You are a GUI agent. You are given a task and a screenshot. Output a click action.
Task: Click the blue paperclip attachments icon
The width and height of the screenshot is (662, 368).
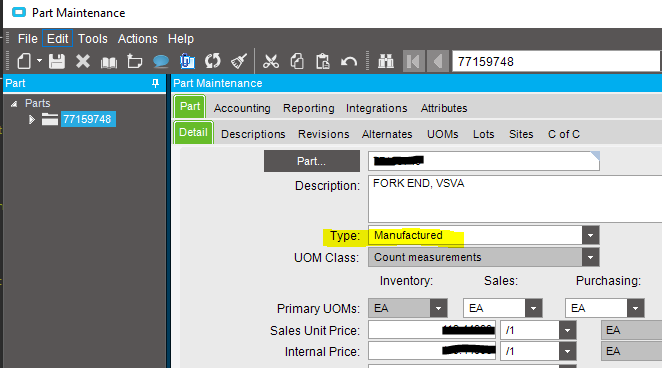pos(187,62)
